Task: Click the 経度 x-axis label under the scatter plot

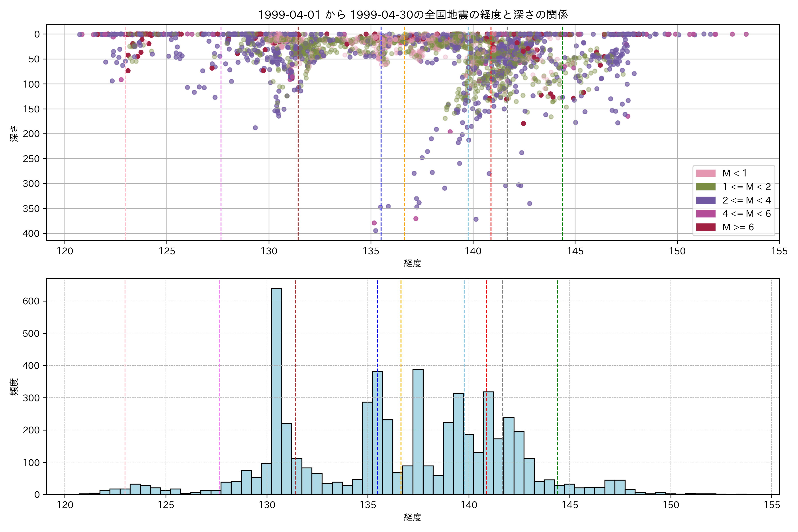Action: tap(413, 263)
